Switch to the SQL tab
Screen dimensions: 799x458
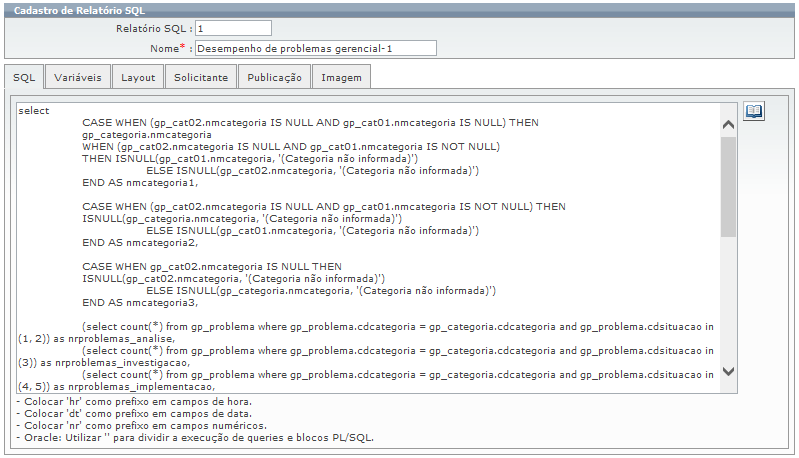(24, 77)
